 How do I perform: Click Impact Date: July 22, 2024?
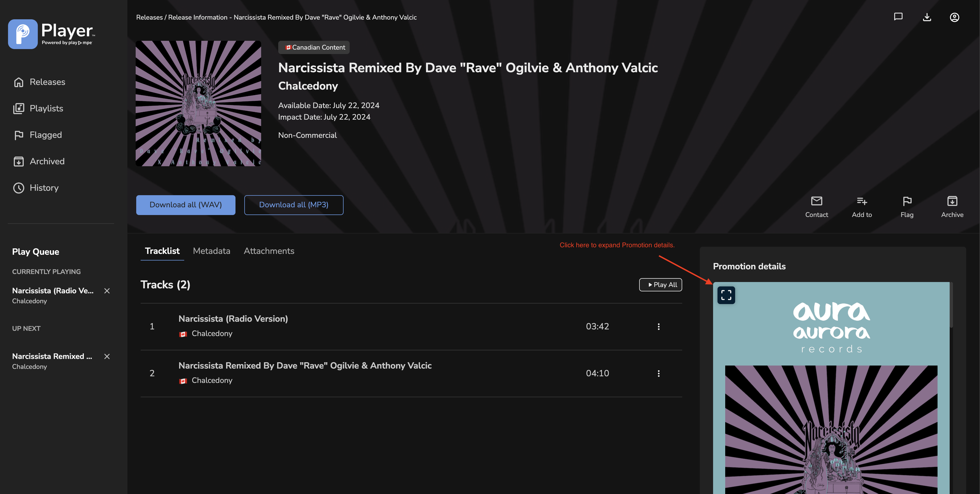tap(324, 117)
